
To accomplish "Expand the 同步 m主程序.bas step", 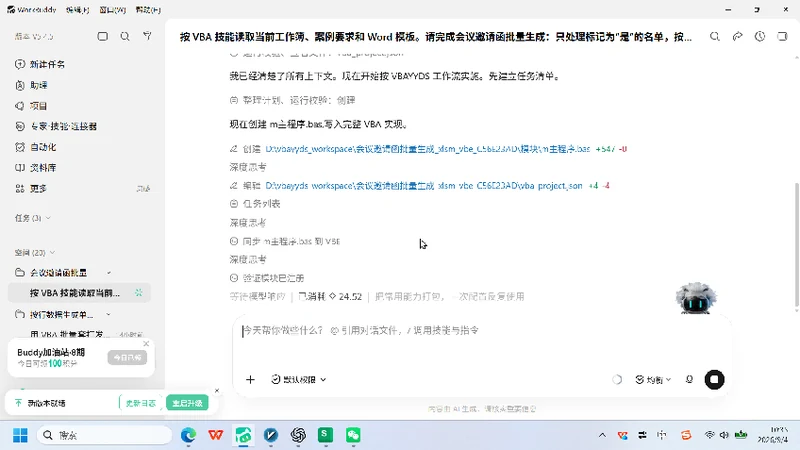I will (x=285, y=241).
